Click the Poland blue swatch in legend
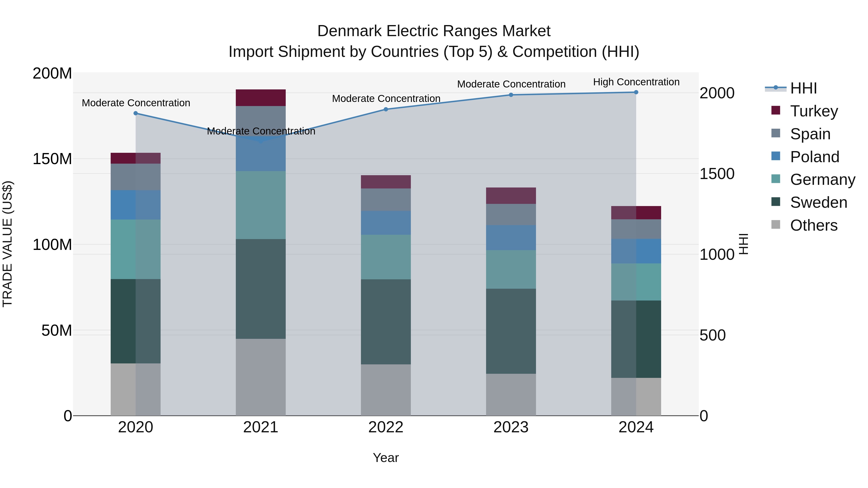 point(776,156)
